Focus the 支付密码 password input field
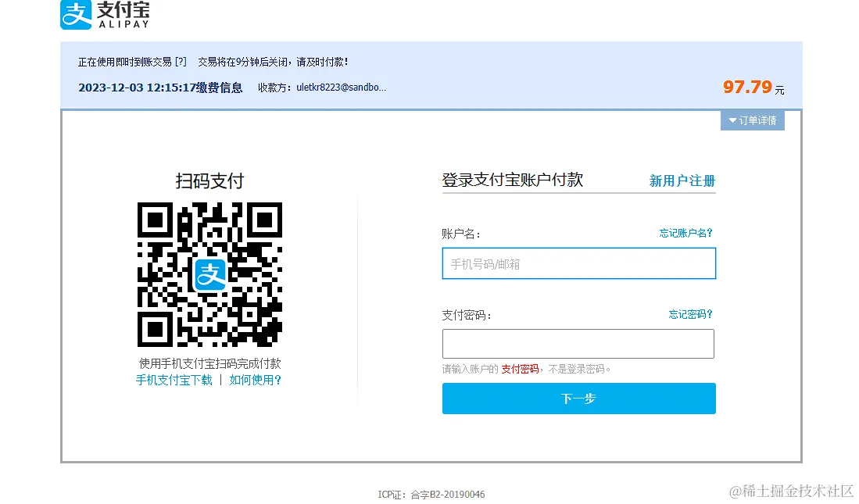Screen dimensions: 859x504 tap(578, 344)
